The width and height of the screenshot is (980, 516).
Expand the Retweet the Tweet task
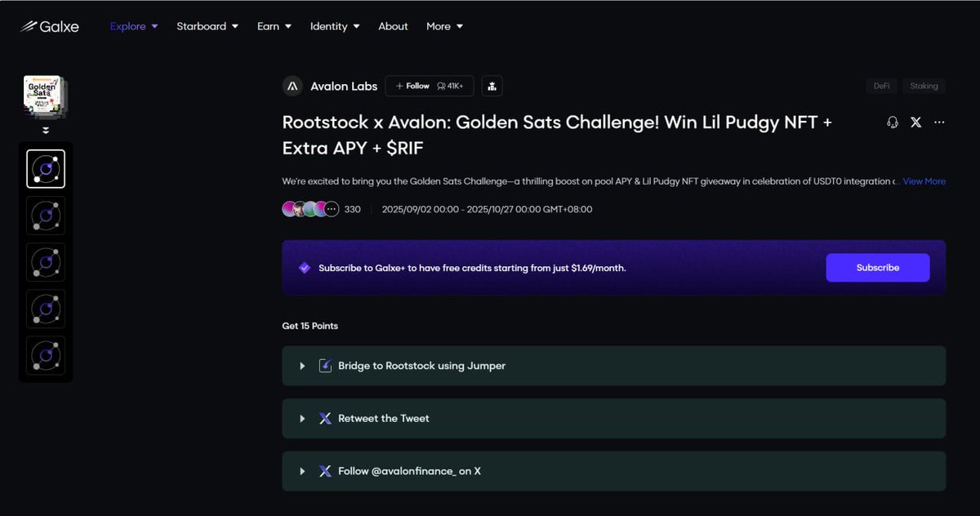tap(302, 418)
